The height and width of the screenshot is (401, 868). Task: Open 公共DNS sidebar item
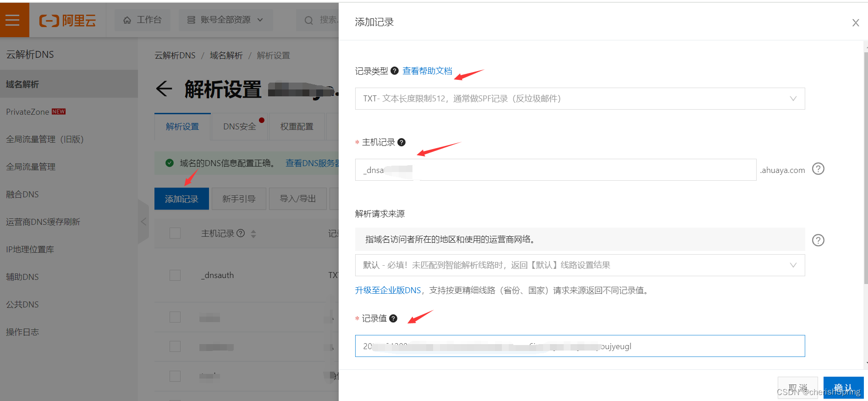click(x=69, y=304)
